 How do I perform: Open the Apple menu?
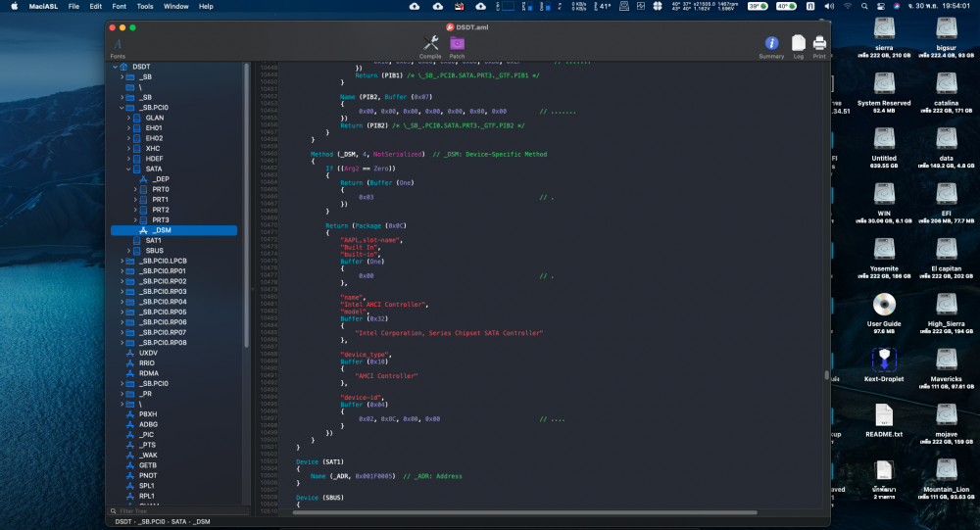tap(15, 6)
